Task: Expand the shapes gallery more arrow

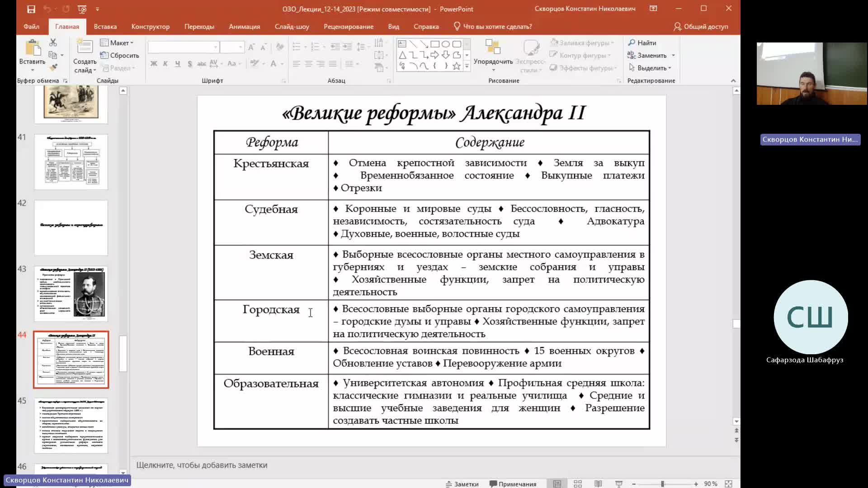Action: coord(467,66)
